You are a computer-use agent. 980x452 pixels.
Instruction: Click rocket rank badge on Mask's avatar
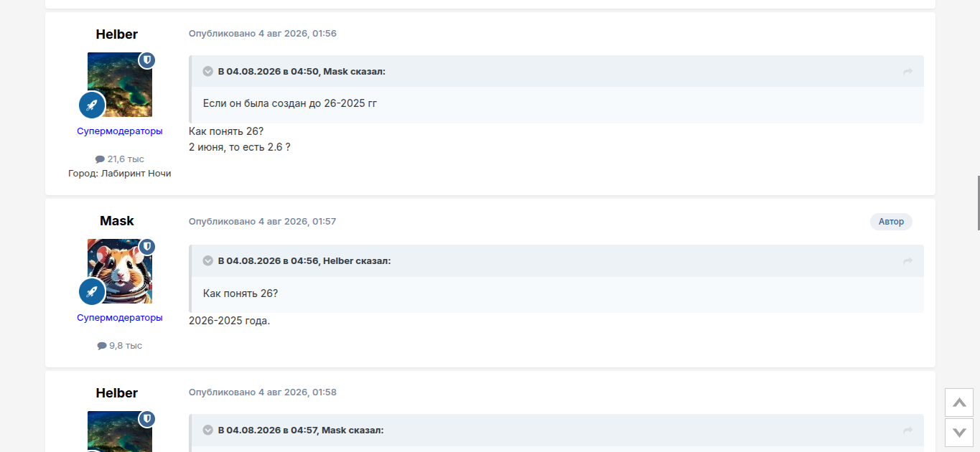[92, 291]
